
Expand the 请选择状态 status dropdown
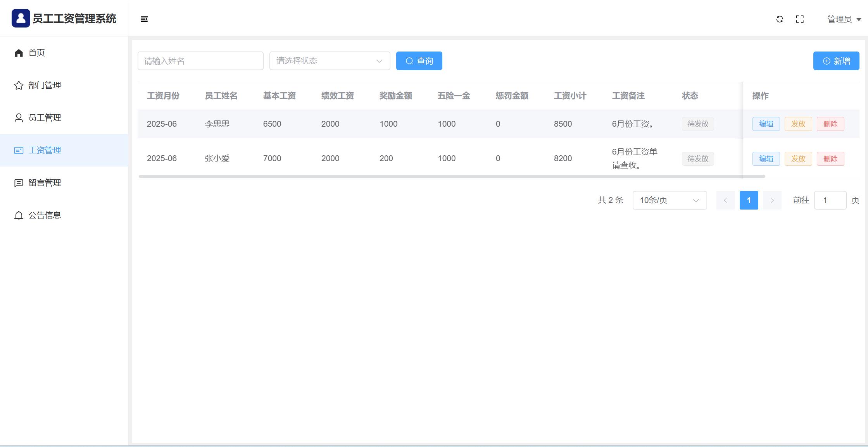click(x=330, y=61)
